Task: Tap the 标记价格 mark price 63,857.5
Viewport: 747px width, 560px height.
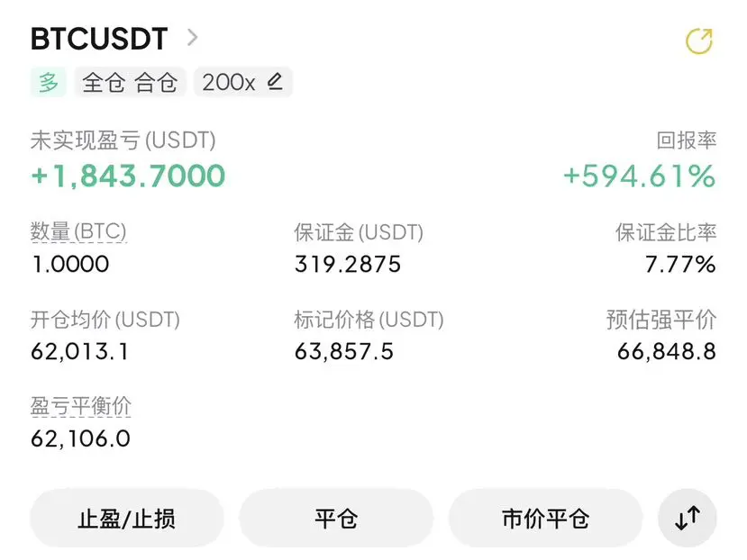Action: [344, 352]
